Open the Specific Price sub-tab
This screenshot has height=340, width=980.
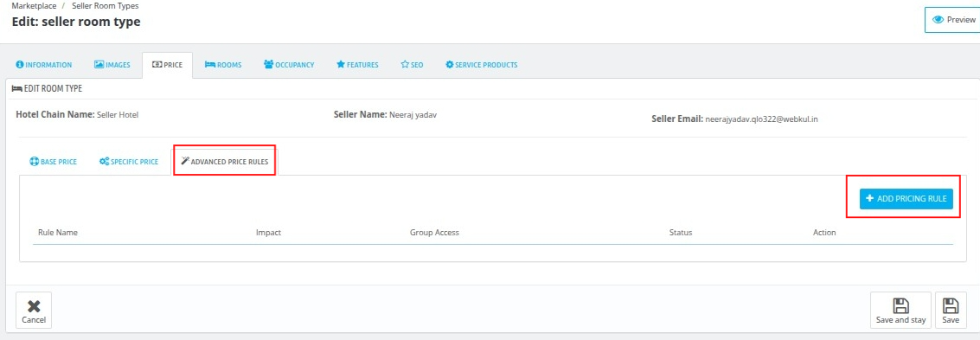(x=129, y=162)
